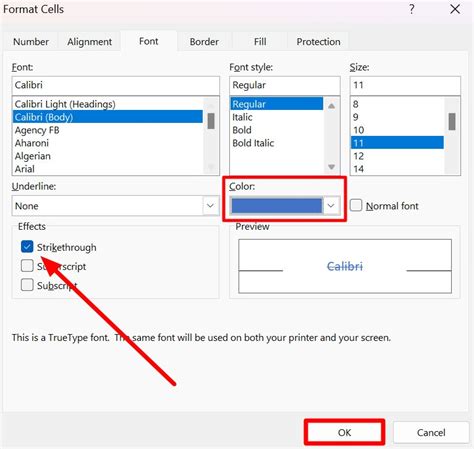Choose font size 11 in list

click(x=397, y=143)
